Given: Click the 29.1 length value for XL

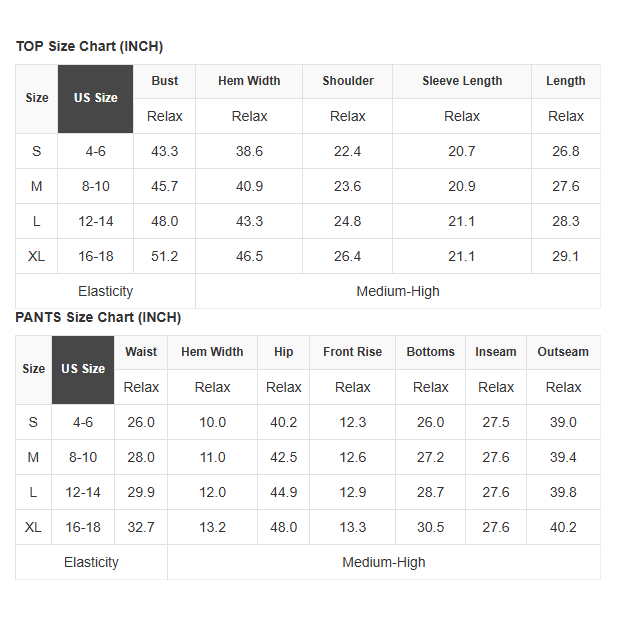Looking at the screenshot, I should coord(566,256).
